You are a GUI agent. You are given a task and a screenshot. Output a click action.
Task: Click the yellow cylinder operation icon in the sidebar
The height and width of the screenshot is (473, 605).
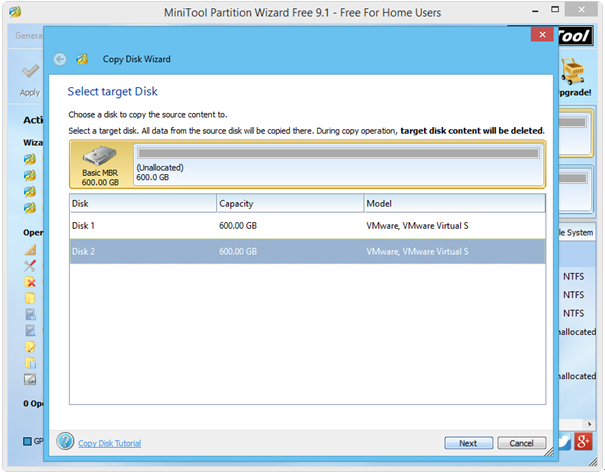tap(30, 298)
